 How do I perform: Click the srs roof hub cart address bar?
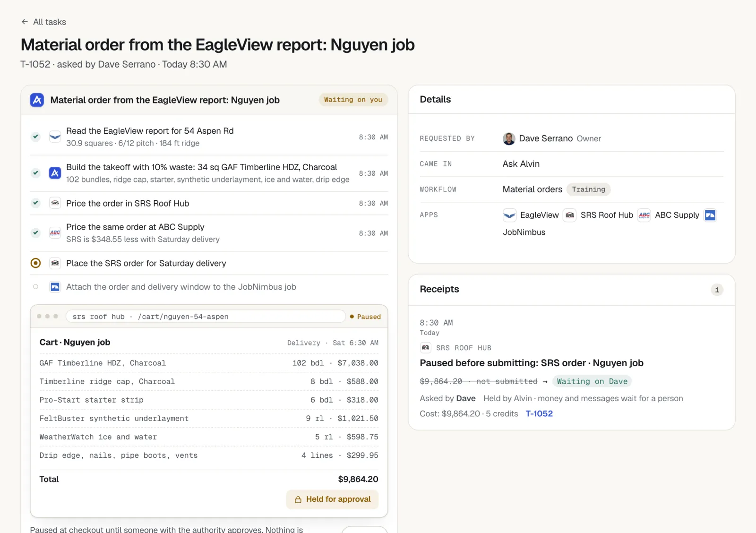click(x=206, y=317)
